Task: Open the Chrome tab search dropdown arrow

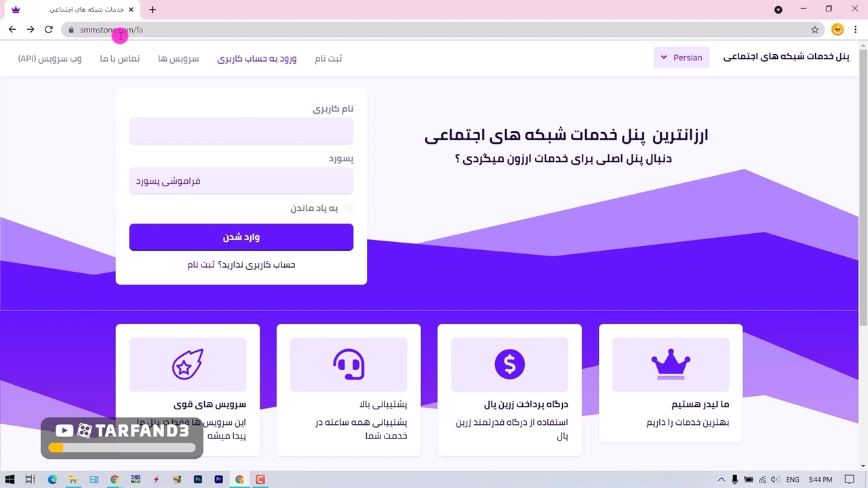Action: pyautogui.click(x=778, y=9)
